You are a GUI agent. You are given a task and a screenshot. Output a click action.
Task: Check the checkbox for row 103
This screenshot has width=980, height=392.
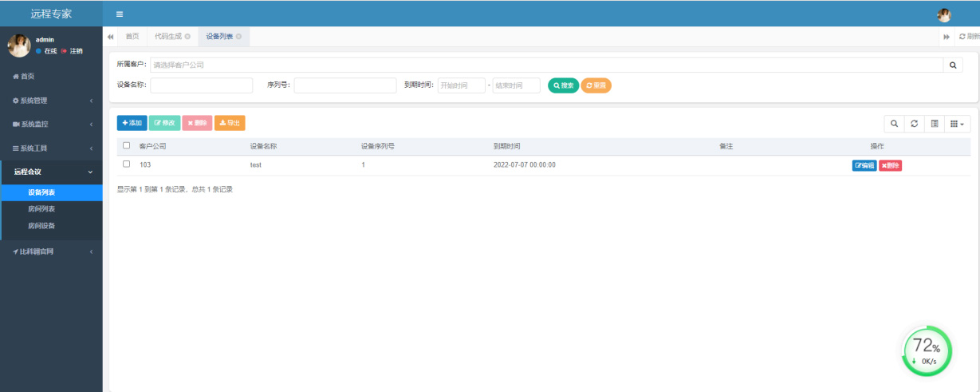pyautogui.click(x=126, y=164)
